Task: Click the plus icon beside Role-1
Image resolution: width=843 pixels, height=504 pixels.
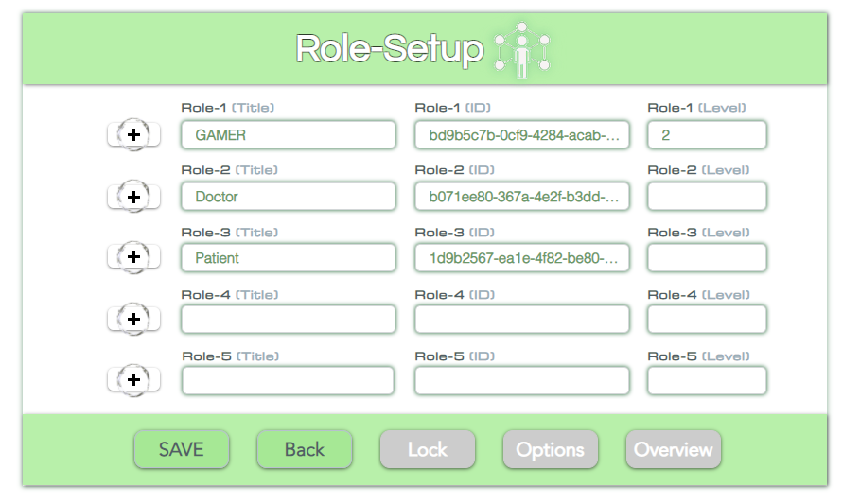Action: click(133, 134)
